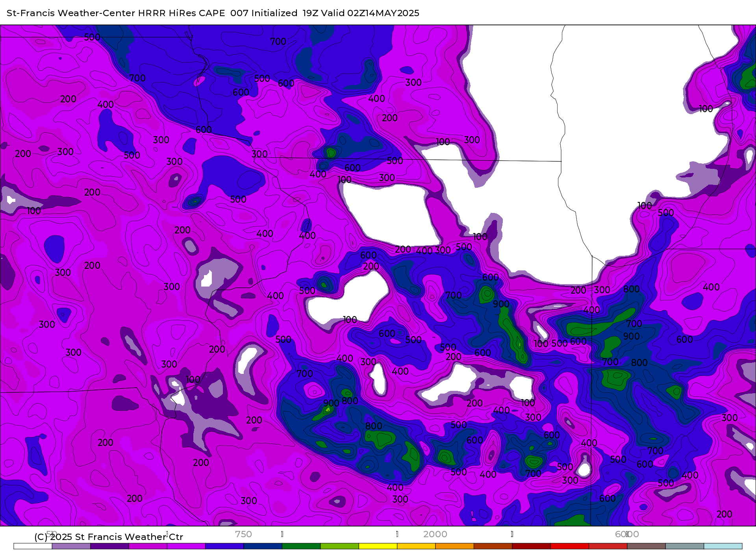This screenshot has height=551, width=756.
Task: Select the navy blue legend swatch
Action: pos(263,546)
